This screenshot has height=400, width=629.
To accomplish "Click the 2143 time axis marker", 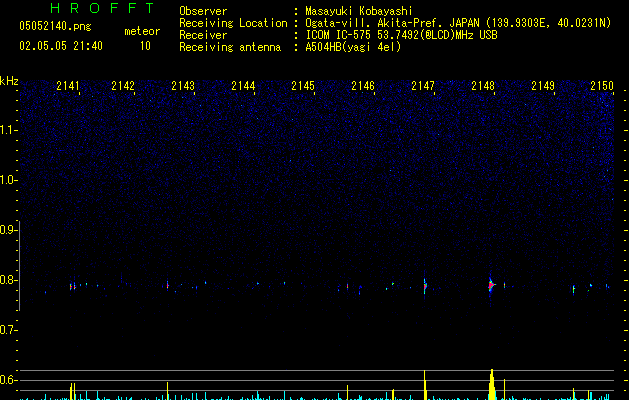I will pyautogui.click(x=183, y=85).
